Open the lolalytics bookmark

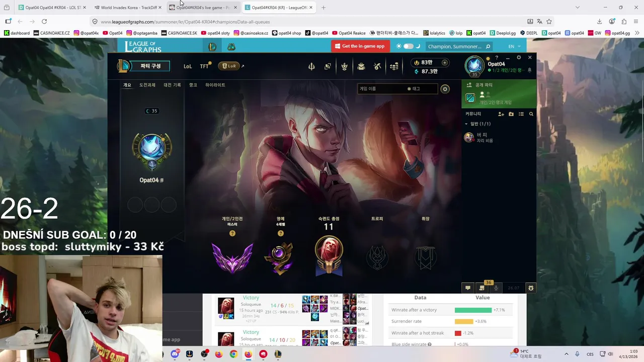coord(434,33)
